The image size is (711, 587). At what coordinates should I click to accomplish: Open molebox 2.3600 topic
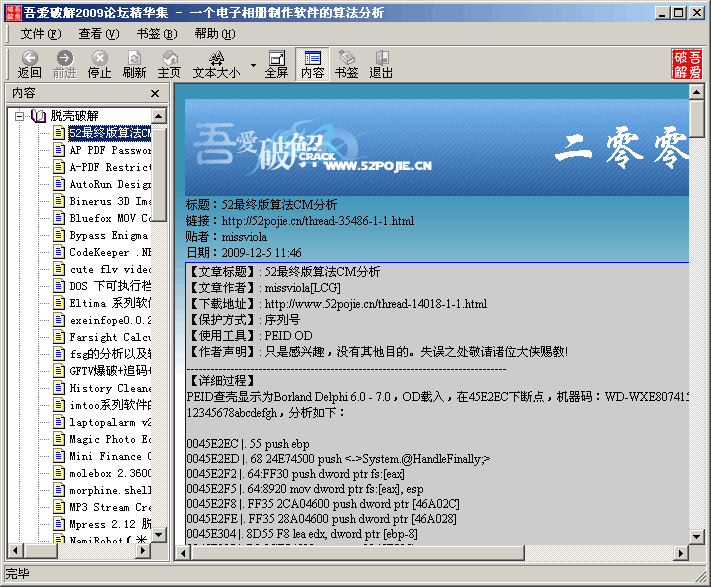click(110, 473)
